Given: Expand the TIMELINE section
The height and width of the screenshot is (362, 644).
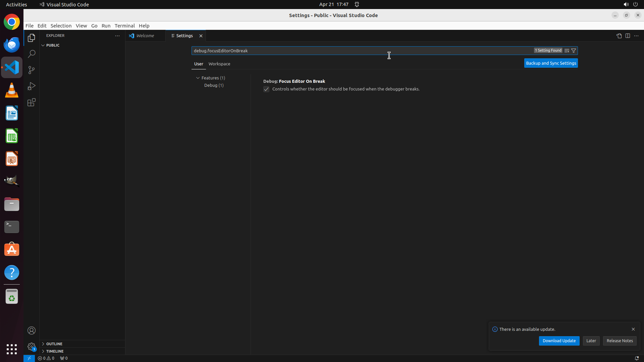Looking at the screenshot, I should 55,351.
